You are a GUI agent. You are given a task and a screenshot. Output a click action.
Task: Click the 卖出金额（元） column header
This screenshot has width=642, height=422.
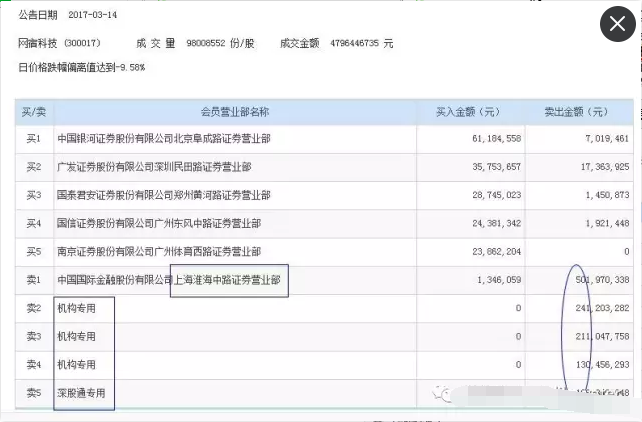click(x=579, y=112)
